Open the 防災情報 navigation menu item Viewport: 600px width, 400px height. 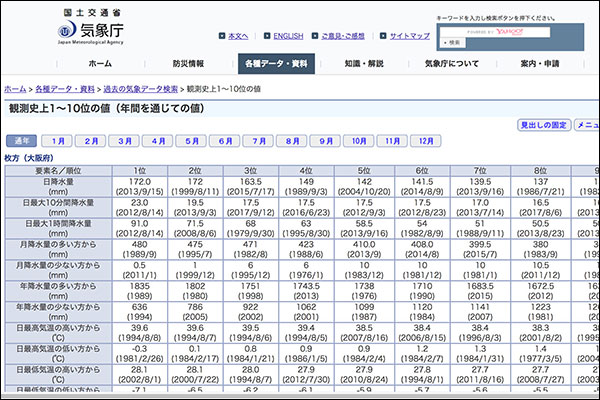pos(188,64)
